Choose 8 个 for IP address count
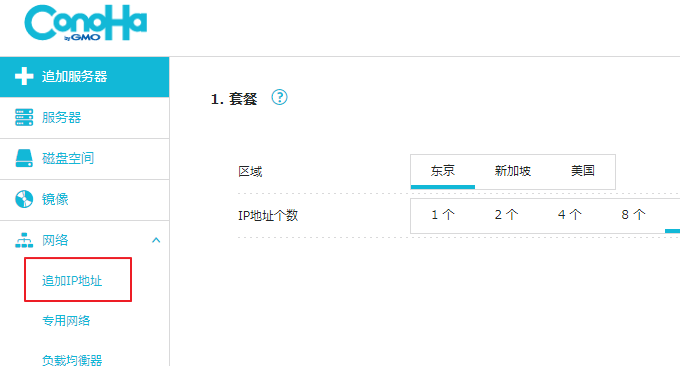Viewport: 680px width, 366px height. click(x=633, y=215)
